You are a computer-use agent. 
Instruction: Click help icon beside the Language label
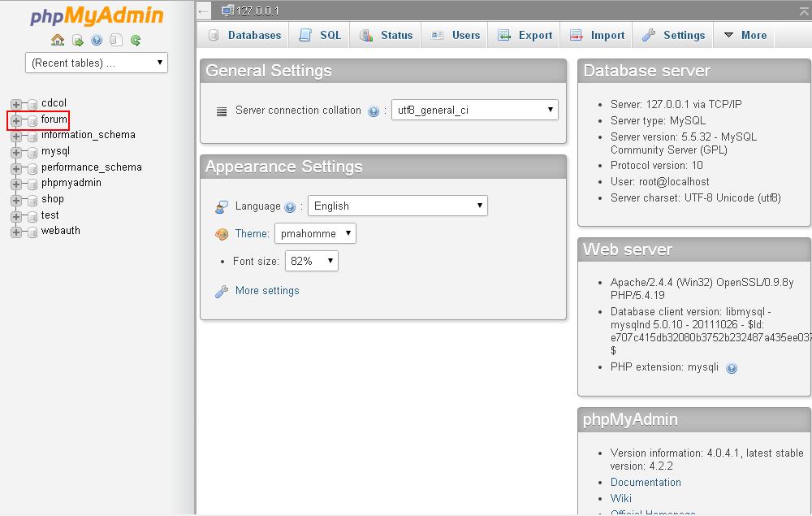click(290, 207)
